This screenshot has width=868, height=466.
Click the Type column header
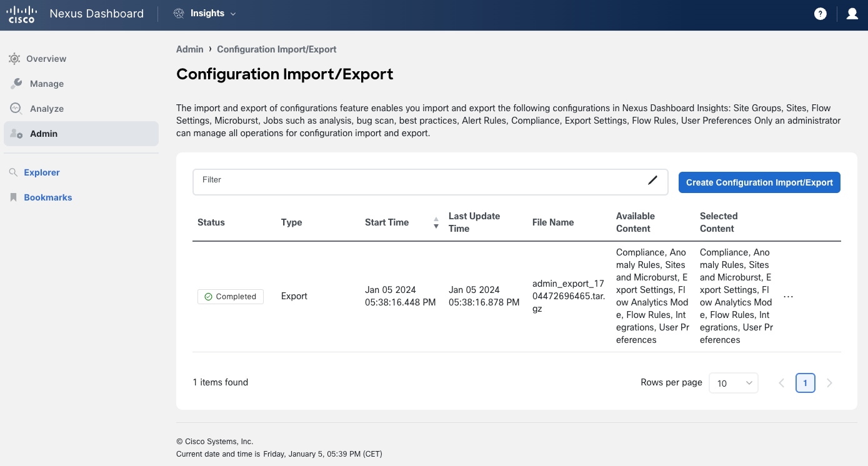[x=292, y=222]
